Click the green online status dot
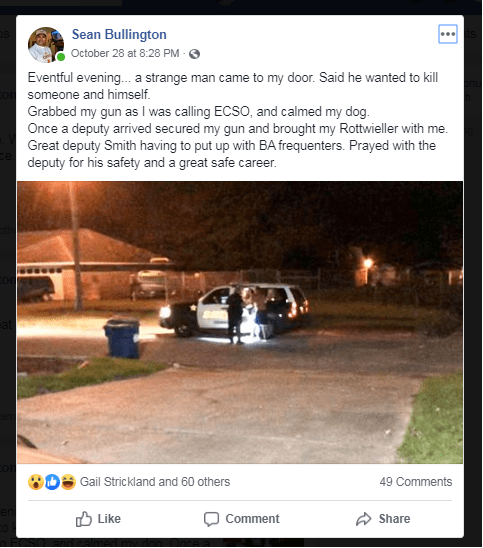483x548 pixels. [61, 57]
